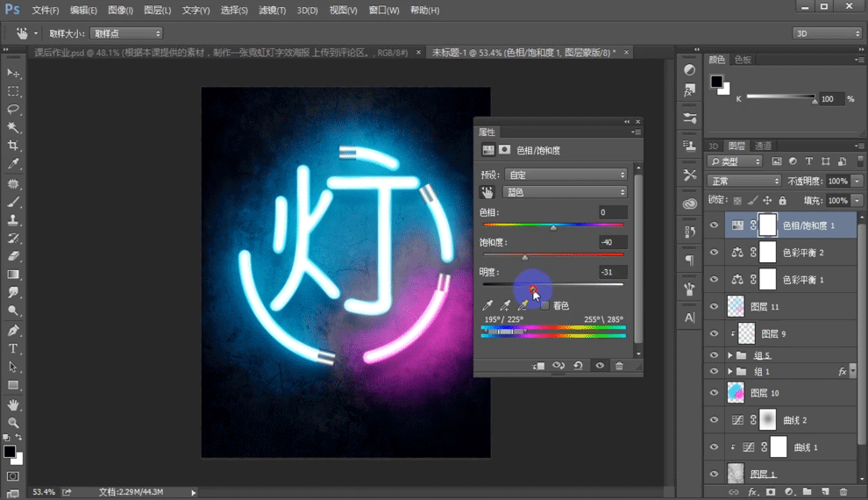Open the 滤镜(T) menu

tap(273, 11)
